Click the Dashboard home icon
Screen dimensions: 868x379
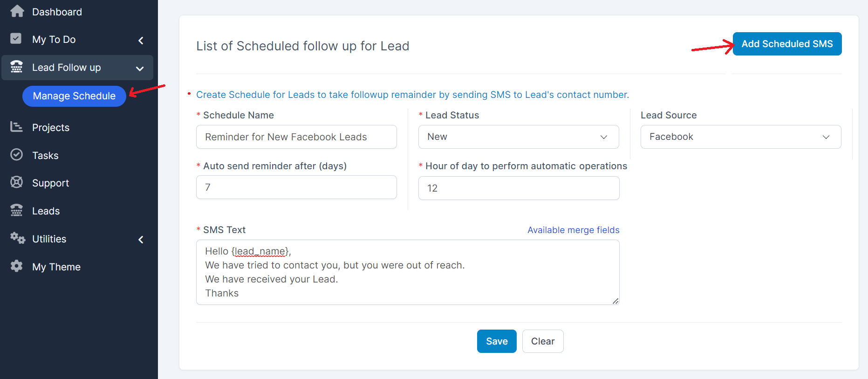[x=17, y=11]
